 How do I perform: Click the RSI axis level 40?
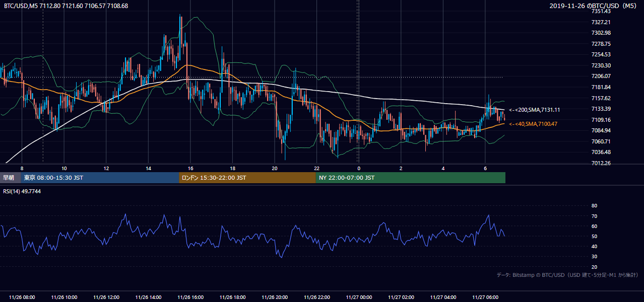tap(594, 246)
